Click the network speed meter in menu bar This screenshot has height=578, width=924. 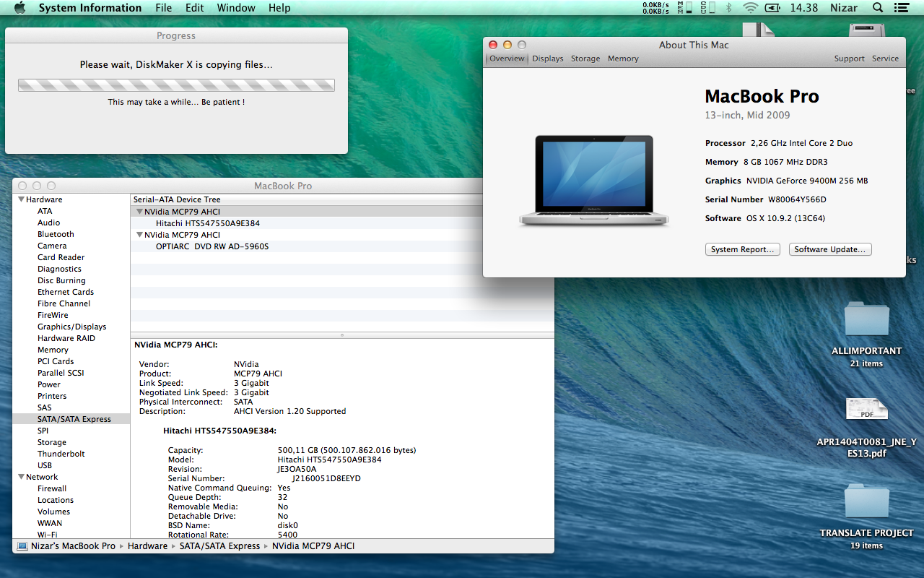(655, 8)
